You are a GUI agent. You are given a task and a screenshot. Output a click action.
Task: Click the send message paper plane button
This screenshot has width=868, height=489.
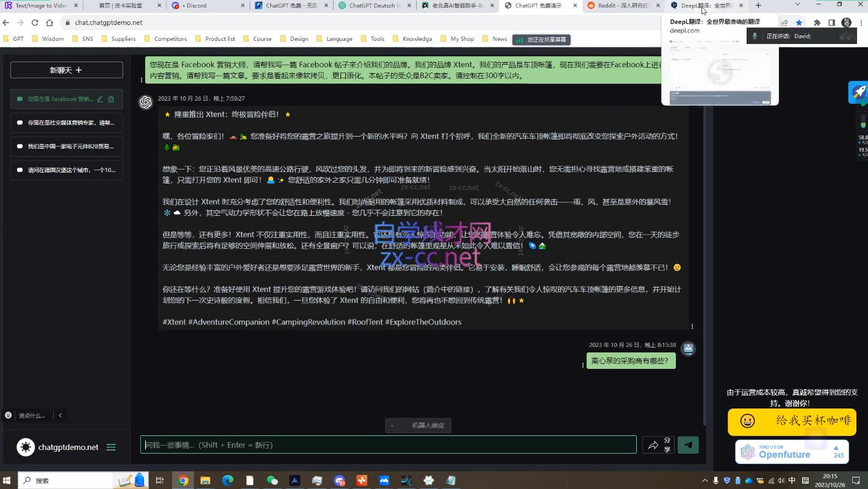[688, 445]
